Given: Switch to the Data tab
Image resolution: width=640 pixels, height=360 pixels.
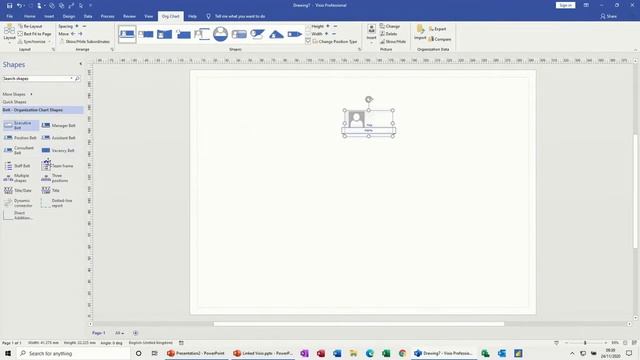Looking at the screenshot, I should [88, 16].
